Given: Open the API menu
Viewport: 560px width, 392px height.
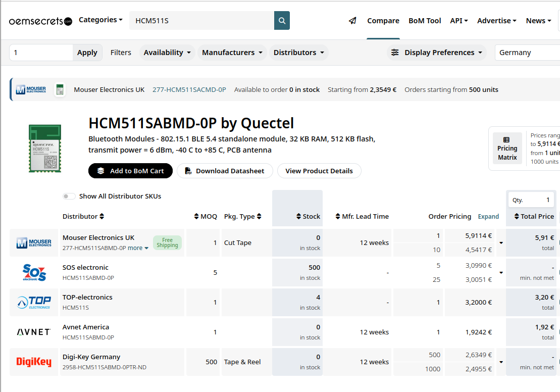Looking at the screenshot, I should point(459,21).
